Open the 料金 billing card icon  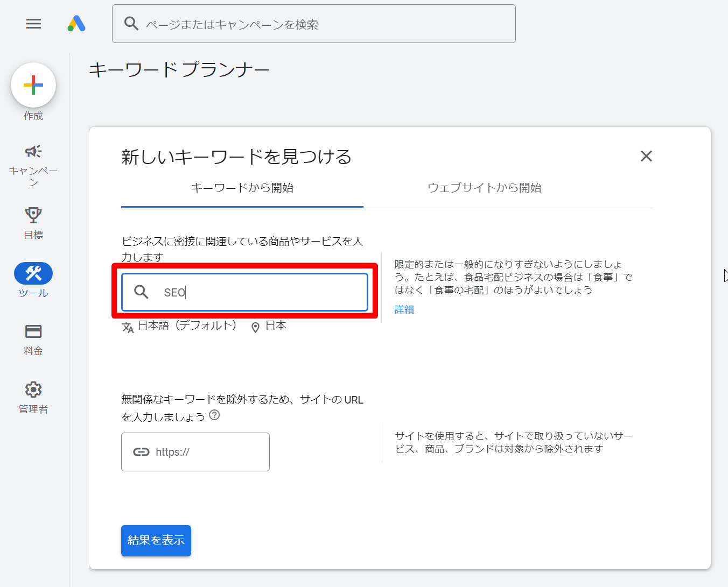click(33, 331)
